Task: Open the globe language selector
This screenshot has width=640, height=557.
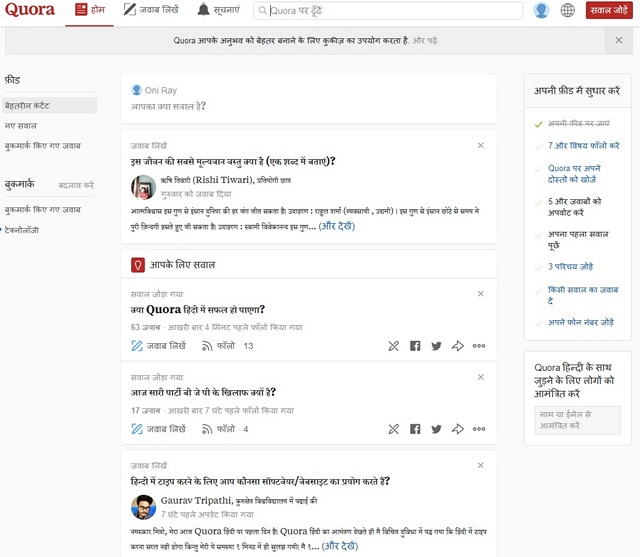Action: tap(567, 10)
